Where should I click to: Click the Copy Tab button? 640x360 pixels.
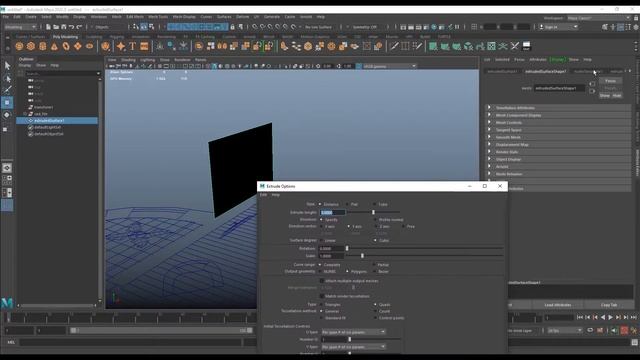pyautogui.click(x=609, y=305)
